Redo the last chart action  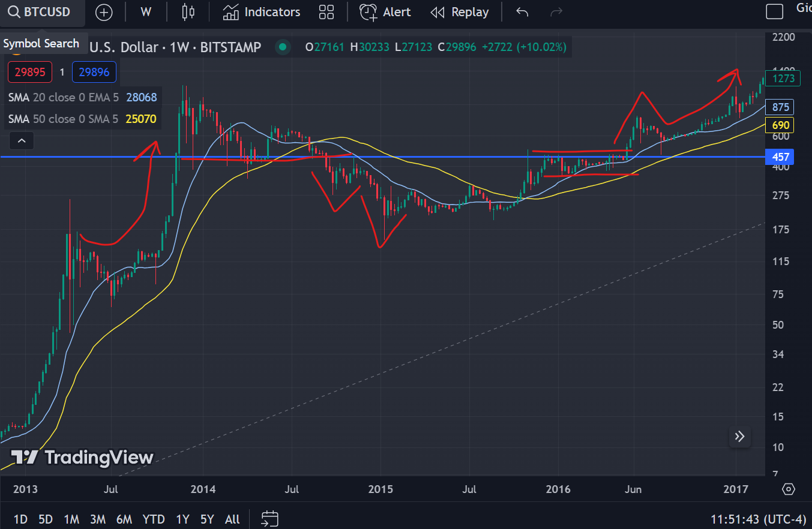pos(556,12)
